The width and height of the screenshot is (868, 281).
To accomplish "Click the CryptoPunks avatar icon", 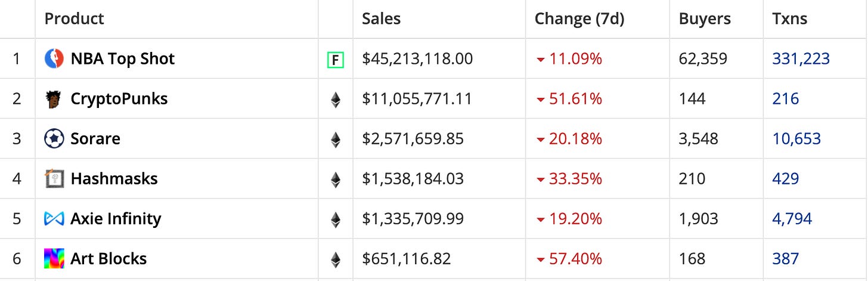I will pyautogui.click(x=54, y=98).
